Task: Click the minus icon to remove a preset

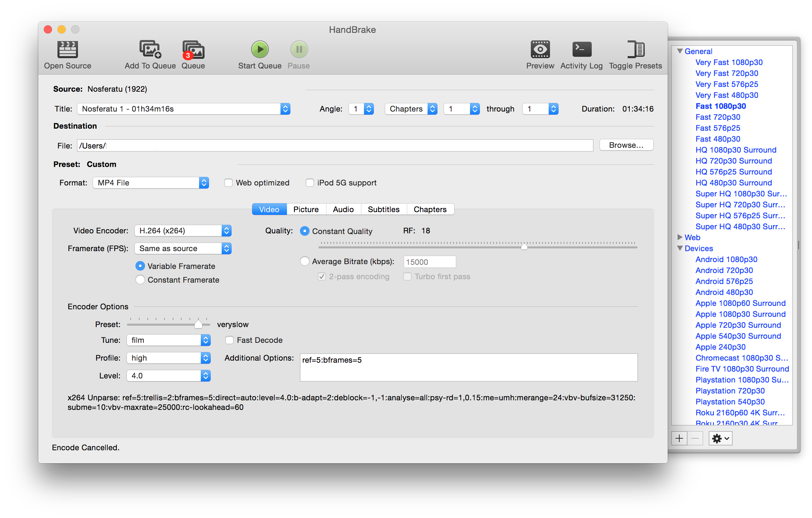Action: click(695, 438)
